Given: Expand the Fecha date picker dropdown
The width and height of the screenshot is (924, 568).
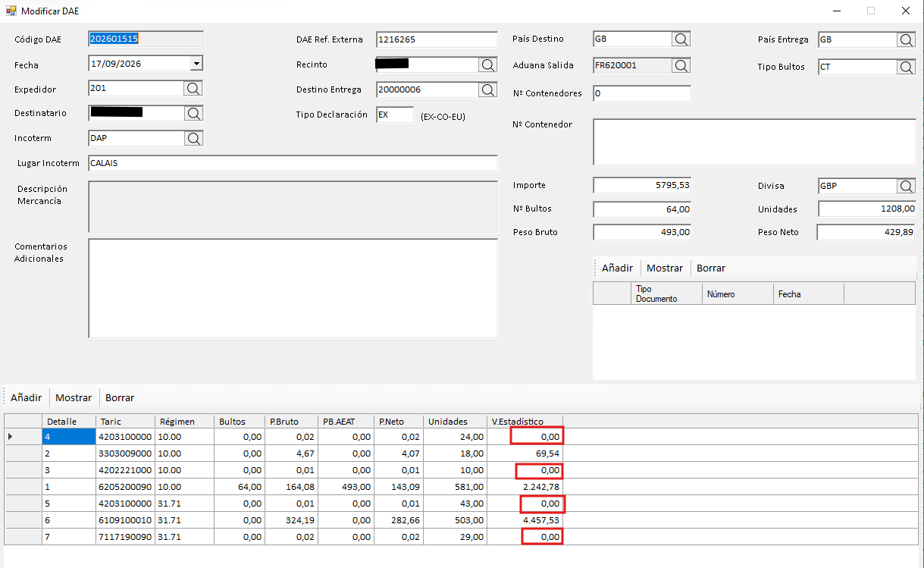Looking at the screenshot, I should 196,64.
